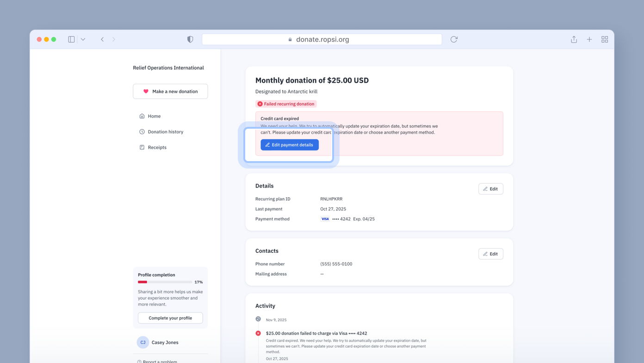Go back with the browser back arrow
The height and width of the screenshot is (363, 644).
[102, 39]
